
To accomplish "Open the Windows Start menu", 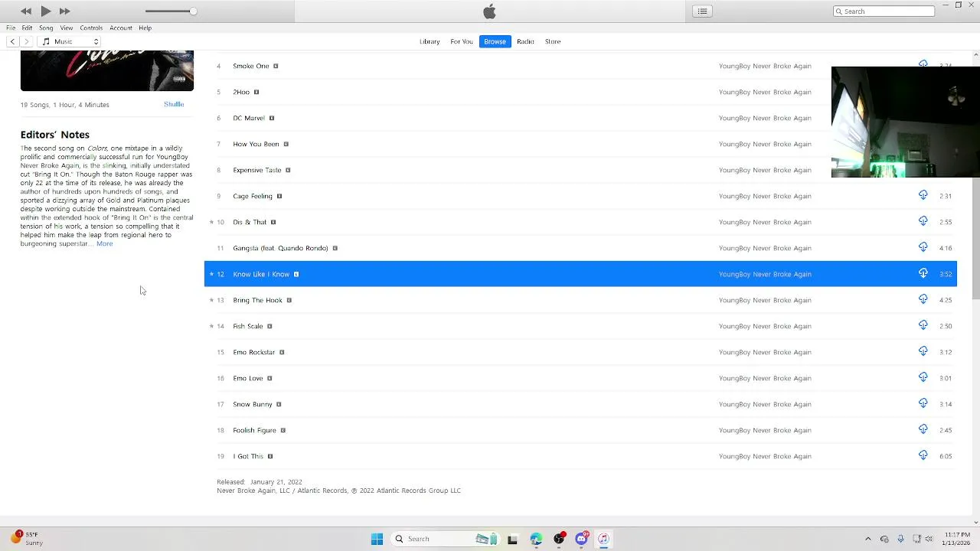I will click(x=377, y=539).
